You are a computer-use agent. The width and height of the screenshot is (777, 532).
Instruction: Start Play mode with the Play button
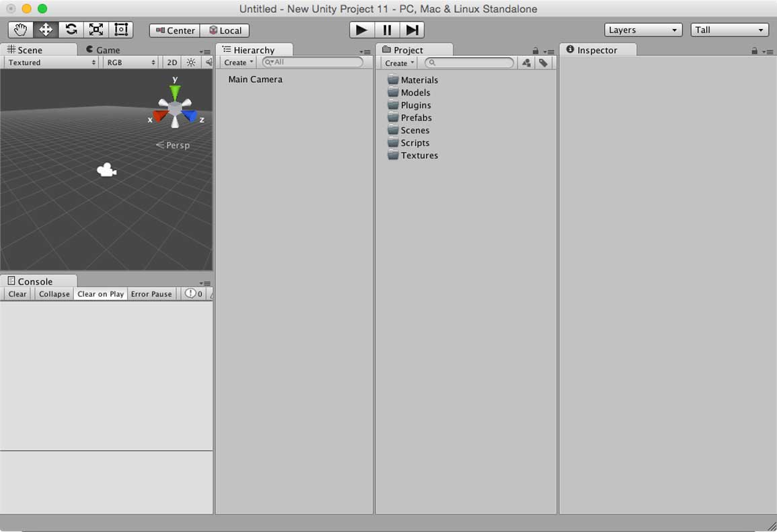(x=362, y=30)
